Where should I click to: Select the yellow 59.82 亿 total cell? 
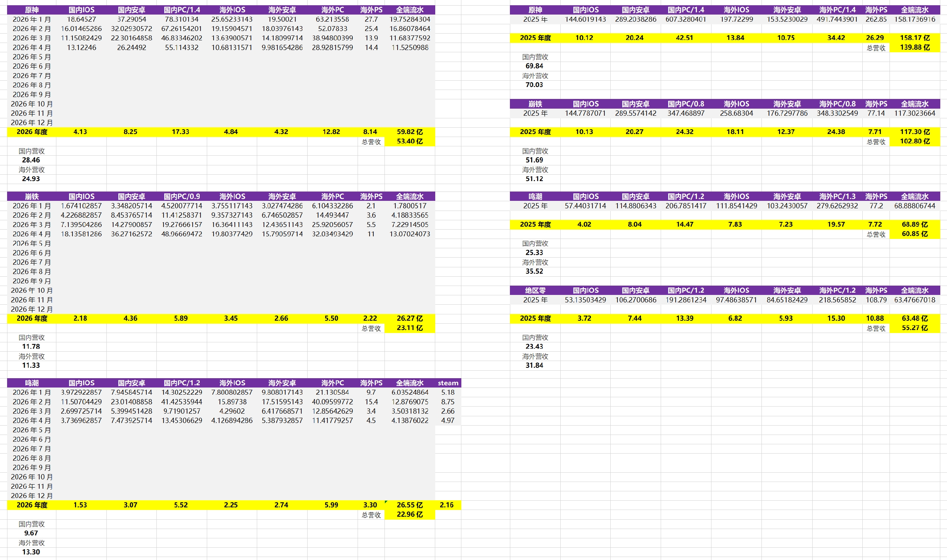click(x=410, y=132)
